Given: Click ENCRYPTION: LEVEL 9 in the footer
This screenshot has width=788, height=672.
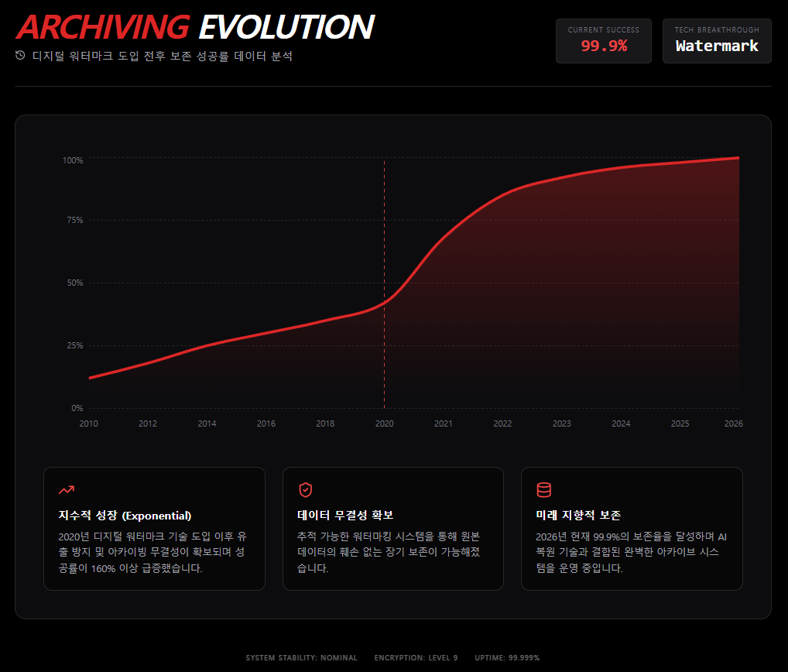Looking at the screenshot, I should (416, 657).
